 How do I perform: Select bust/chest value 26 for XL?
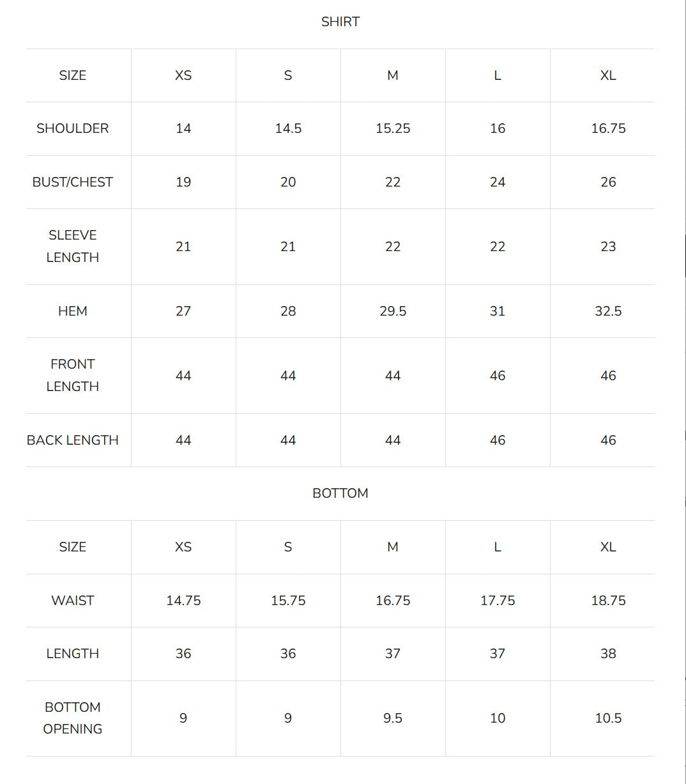[608, 182]
